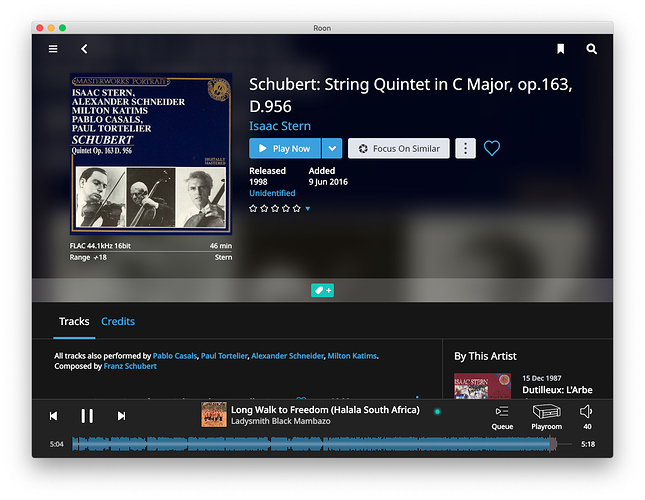Click the Schubert Quintet album cover art
The width and height of the screenshot is (645, 500).
coord(151,154)
